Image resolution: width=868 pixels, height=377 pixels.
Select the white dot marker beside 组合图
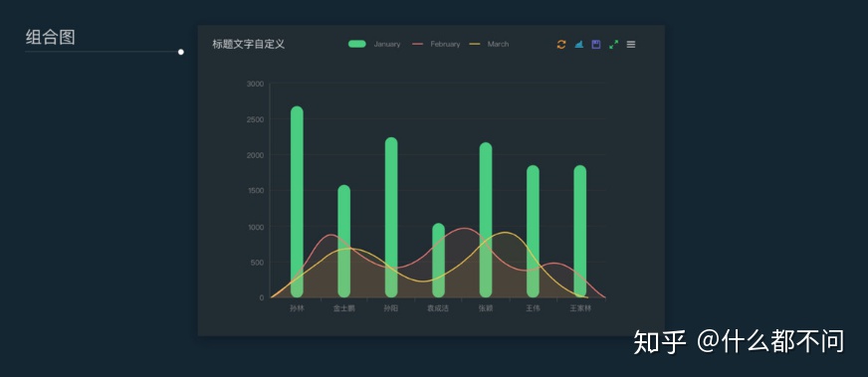pyautogui.click(x=181, y=52)
